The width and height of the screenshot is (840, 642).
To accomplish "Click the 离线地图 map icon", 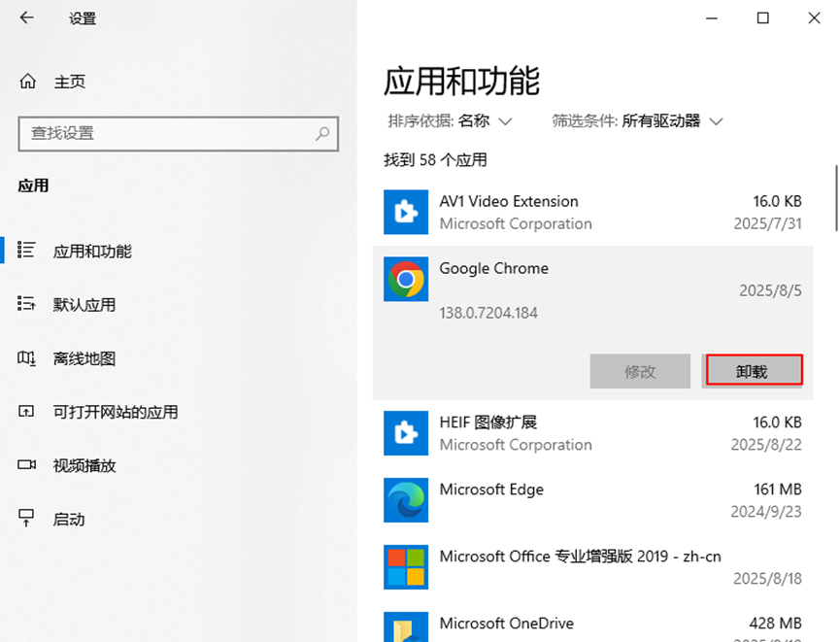I will [x=26, y=357].
